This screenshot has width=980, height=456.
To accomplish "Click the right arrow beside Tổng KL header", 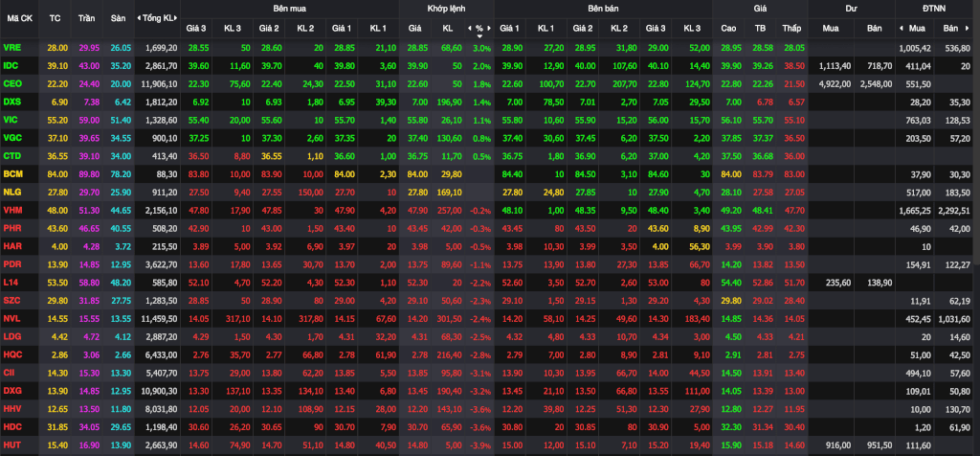I will (x=177, y=18).
